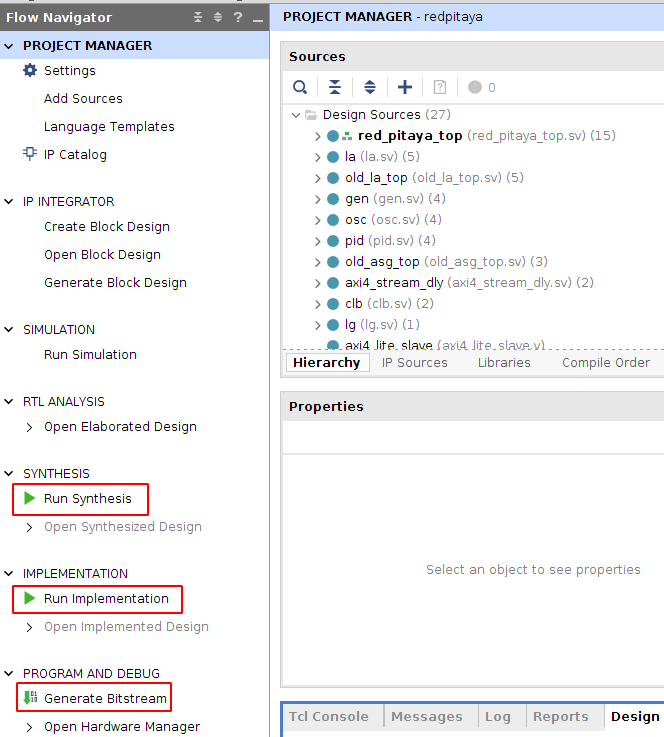Screen dimensions: 664x737
Task: Collapse the SIMULATION section
Action: point(8,329)
